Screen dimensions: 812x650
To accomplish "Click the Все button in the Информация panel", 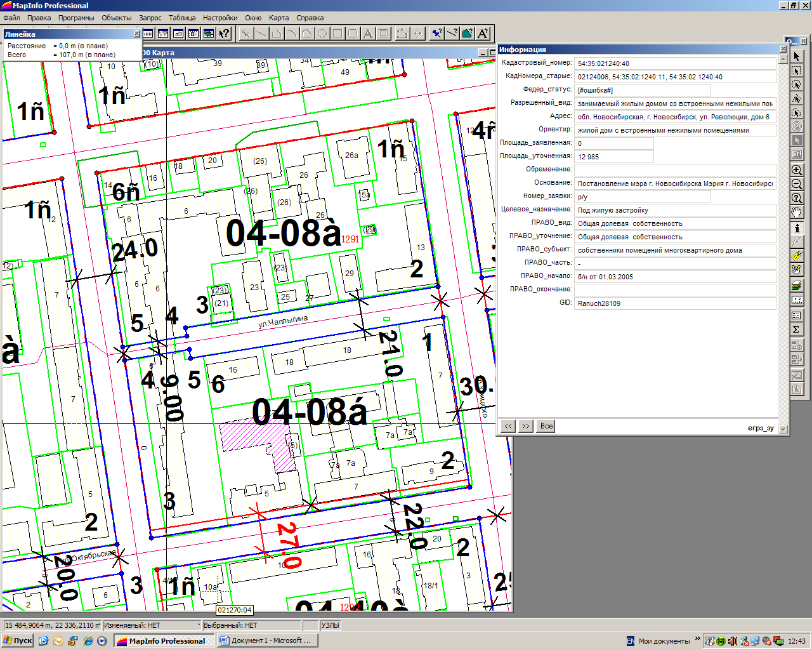I will [547, 426].
